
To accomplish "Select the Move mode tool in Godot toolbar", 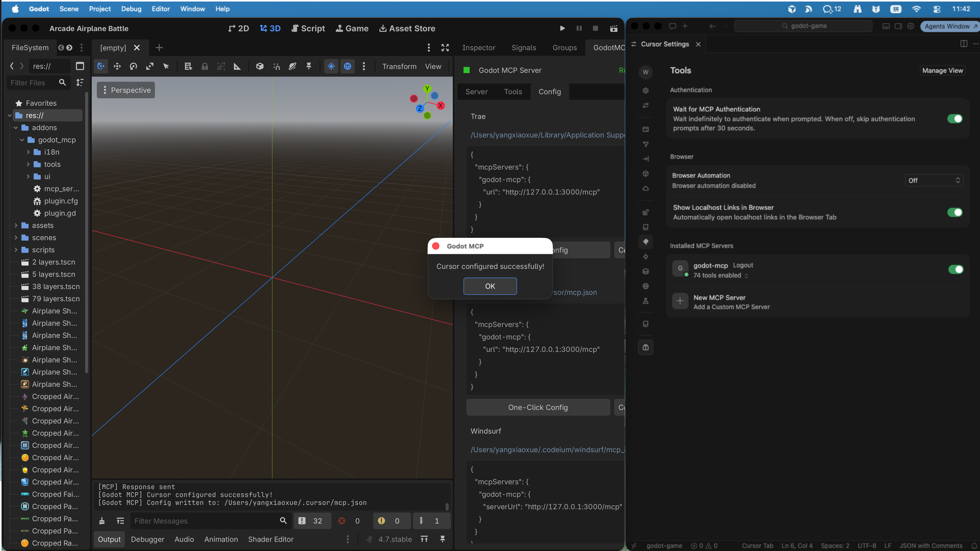I will click(x=117, y=66).
